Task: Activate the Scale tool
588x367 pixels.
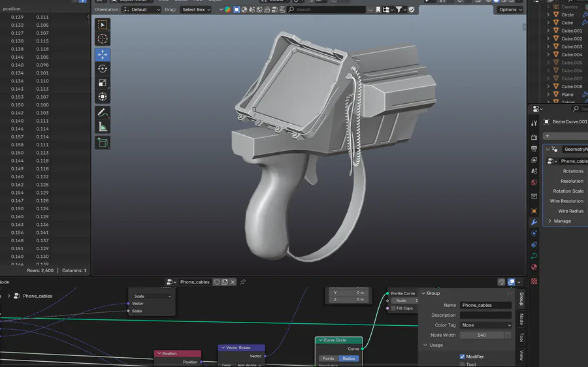Action: click(103, 83)
